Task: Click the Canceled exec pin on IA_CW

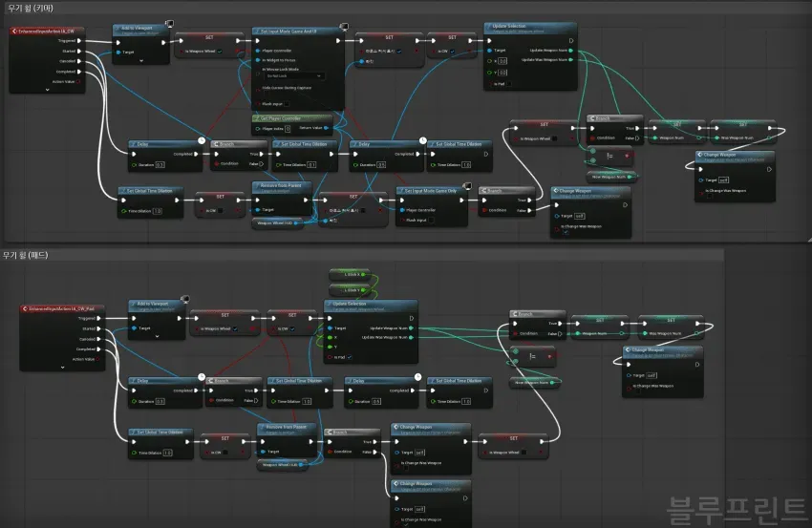Action: [79, 61]
